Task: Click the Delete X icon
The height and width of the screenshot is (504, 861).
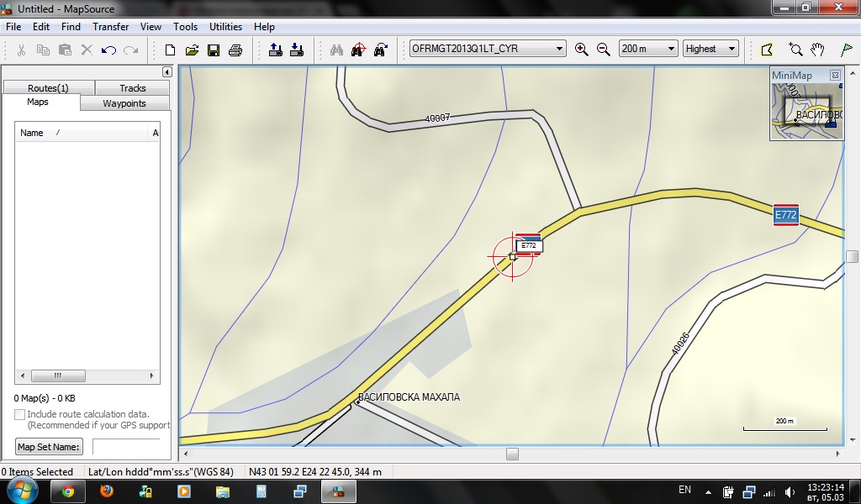Action: click(87, 50)
